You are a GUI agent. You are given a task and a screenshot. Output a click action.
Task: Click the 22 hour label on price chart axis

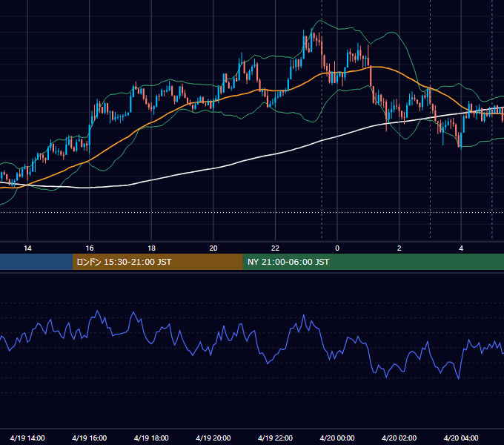coord(275,248)
